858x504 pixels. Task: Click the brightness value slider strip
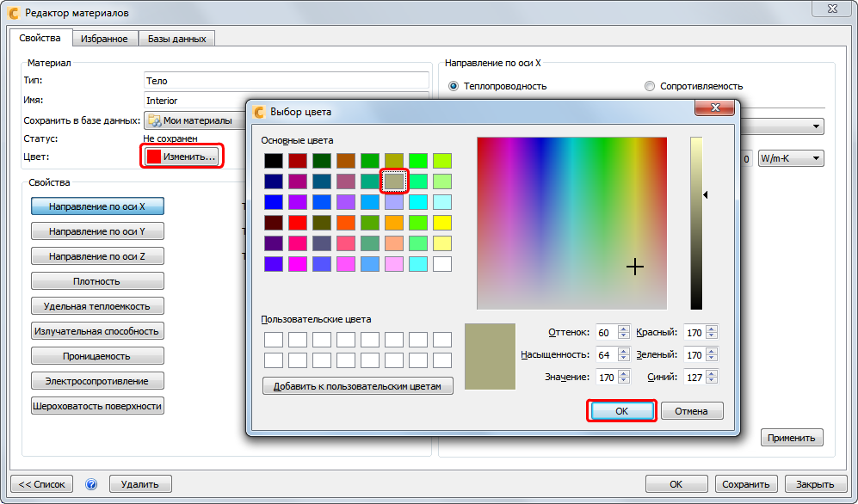(x=696, y=223)
